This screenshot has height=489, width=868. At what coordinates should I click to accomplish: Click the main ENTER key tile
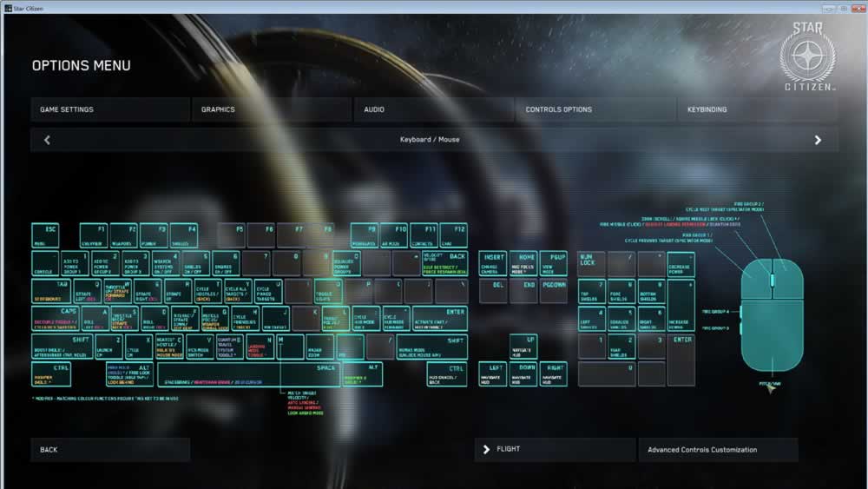pyautogui.click(x=440, y=319)
